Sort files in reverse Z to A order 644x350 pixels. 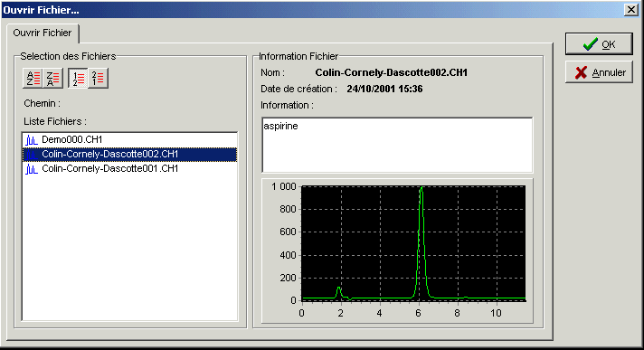[52, 78]
